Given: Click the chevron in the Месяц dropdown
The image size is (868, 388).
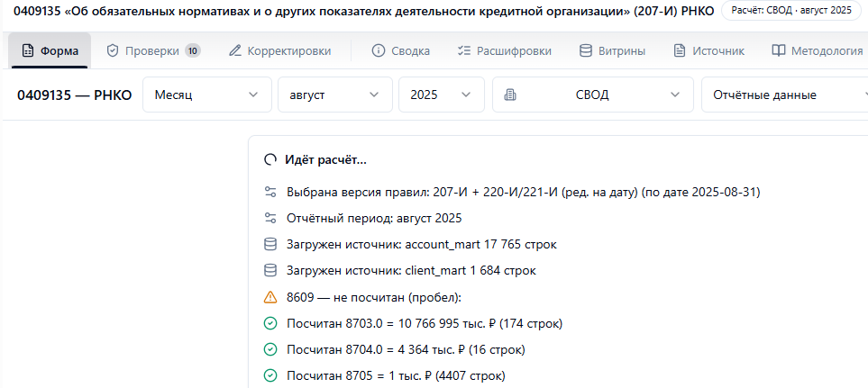Looking at the screenshot, I should pos(253,95).
